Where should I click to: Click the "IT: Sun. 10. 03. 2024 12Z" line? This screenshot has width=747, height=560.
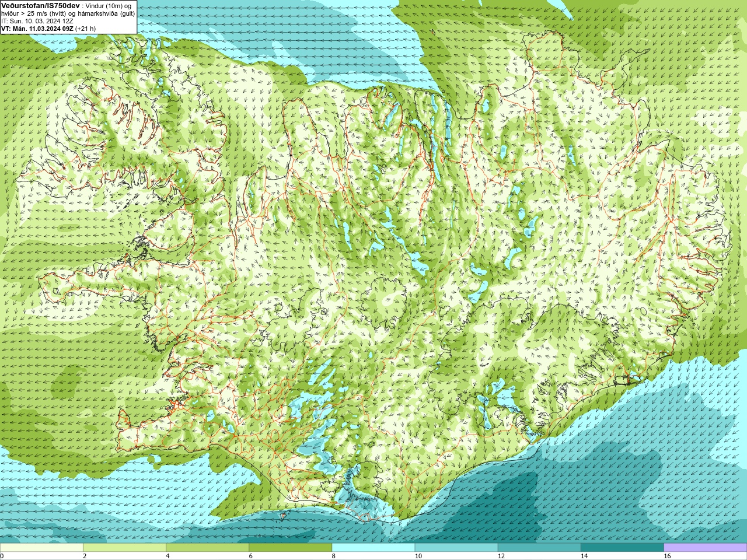37,21
